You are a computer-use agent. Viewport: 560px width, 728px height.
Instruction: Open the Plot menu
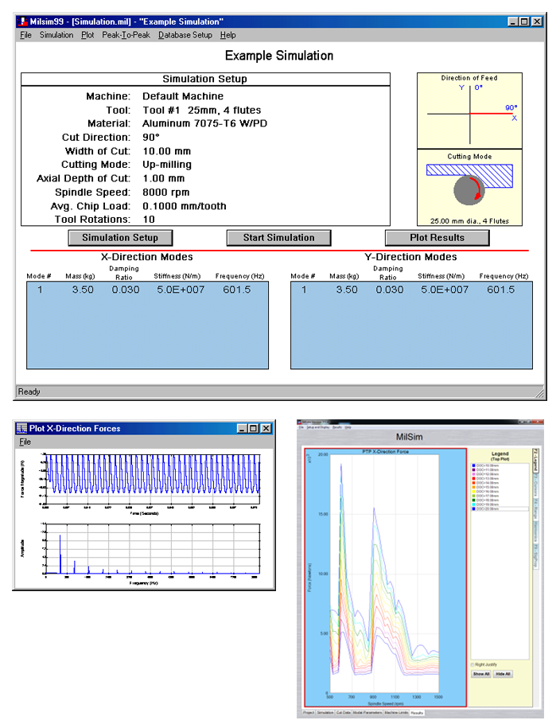pos(87,35)
